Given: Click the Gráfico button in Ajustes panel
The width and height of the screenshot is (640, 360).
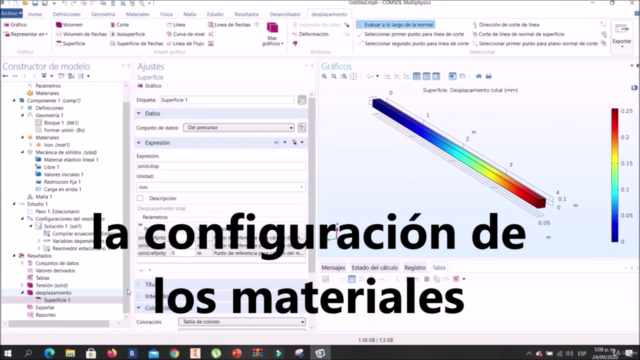Looking at the screenshot, I should pyautogui.click(x=149, y=86).
